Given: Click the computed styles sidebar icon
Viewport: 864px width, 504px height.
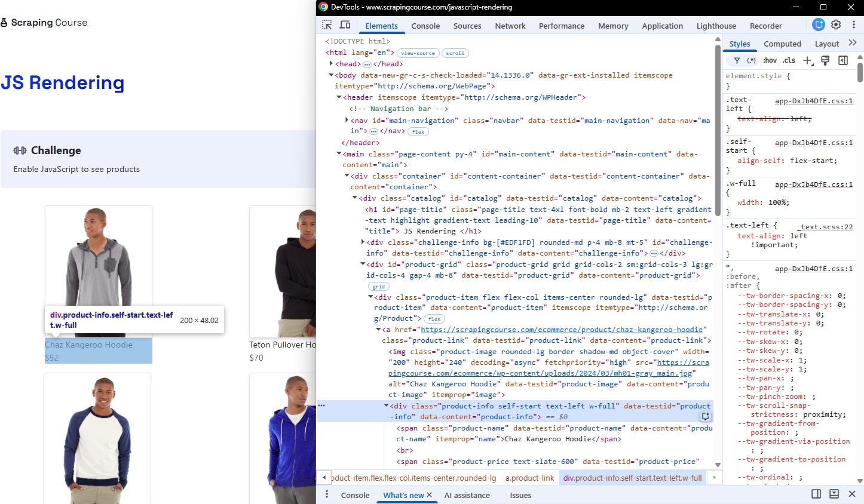Looking at the screenshot, I should [843, 60].
